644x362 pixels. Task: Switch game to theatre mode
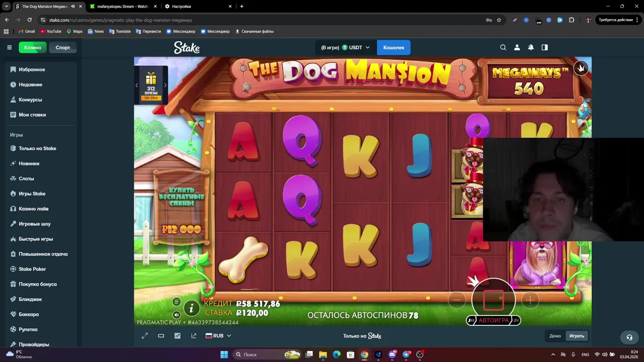(161, 336)
